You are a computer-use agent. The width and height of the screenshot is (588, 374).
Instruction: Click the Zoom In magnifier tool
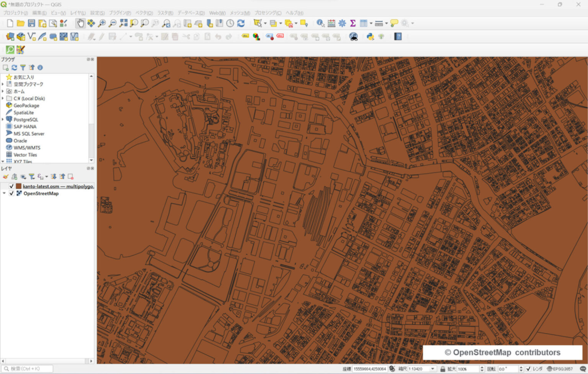point(102,23)
